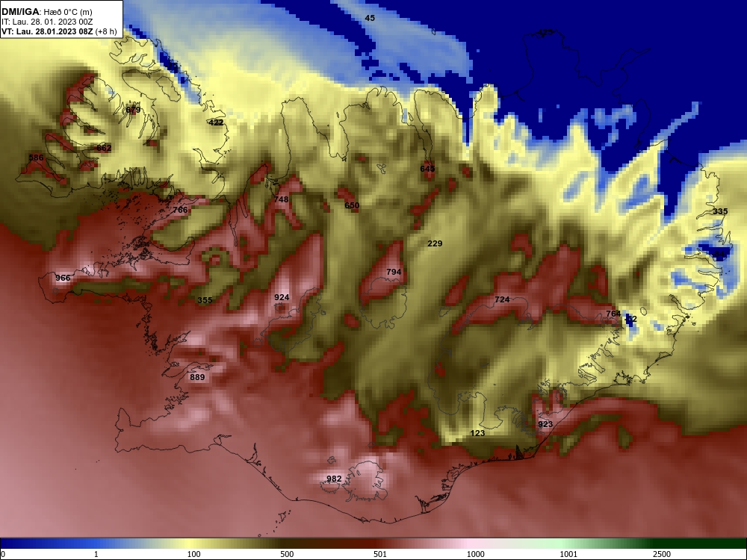747x560 pixels.
Task: Click the title 'DMI/IGA: Hæð 0°C (m)'
Action: pyautogui.click(x=46, y=12)
